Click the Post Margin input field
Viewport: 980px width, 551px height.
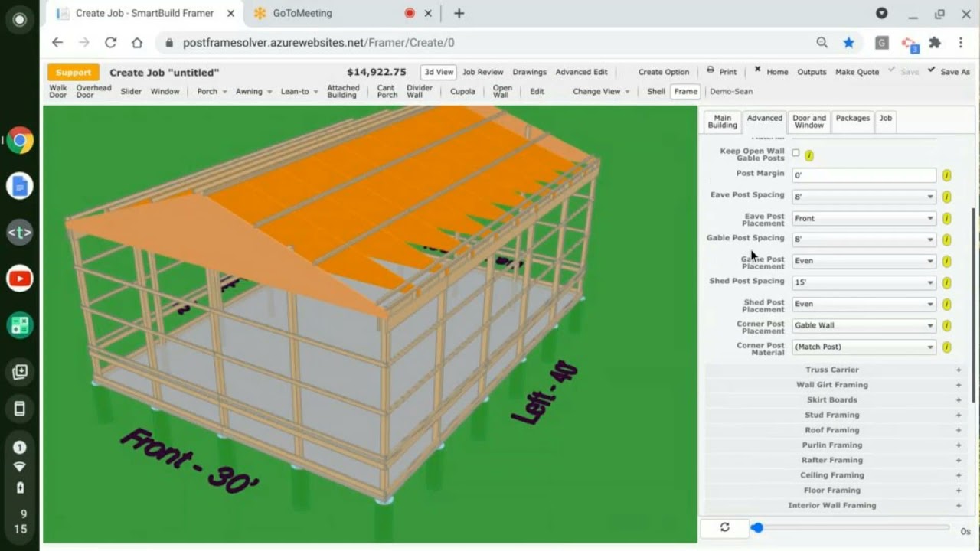tap(864, 175)
